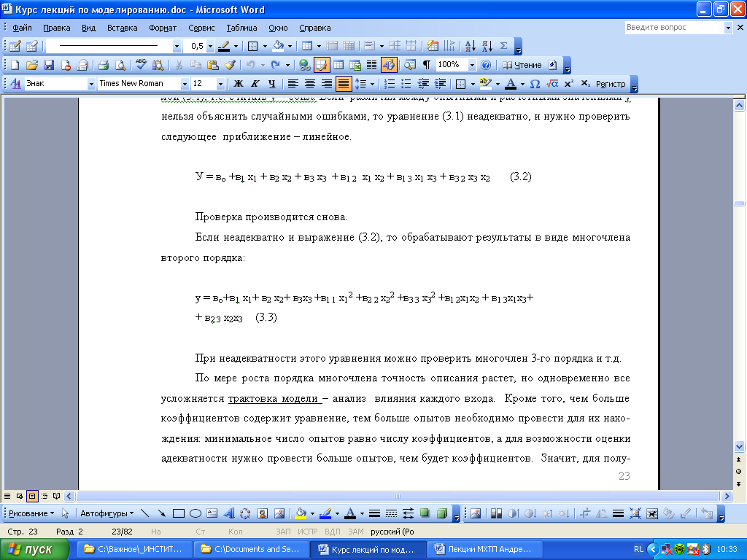Screen dimensions: 747x560
Task: Open the Style dropdown showing Знак
Action: coord(91,84)
